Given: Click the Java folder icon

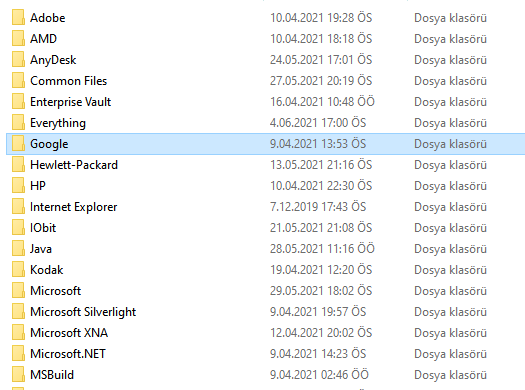Looking at the screenshot, I should [18, 249].
